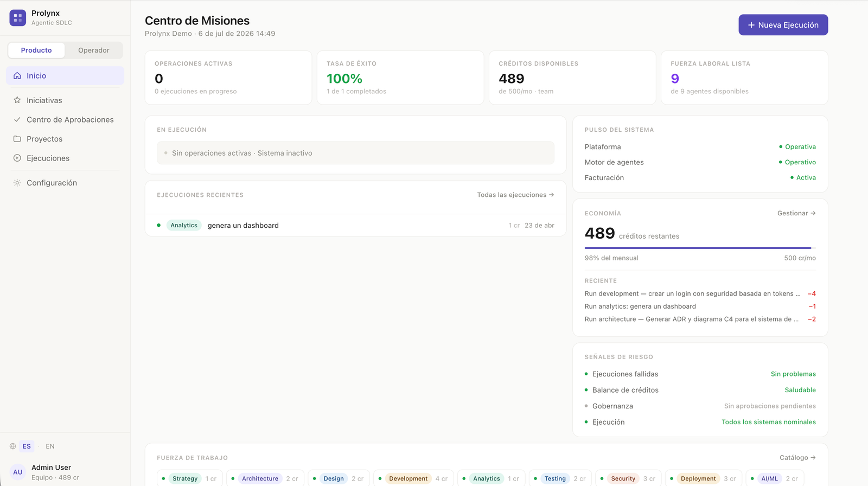Select the Architecture agent chip

tap(265, 478)
